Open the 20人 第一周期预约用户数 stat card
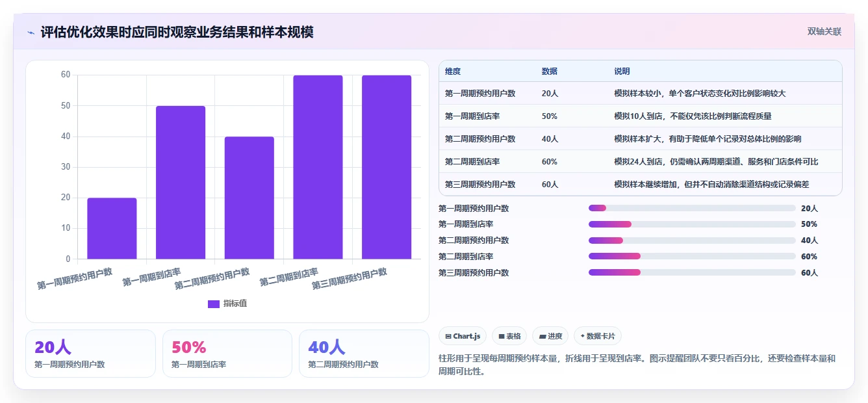Screen dimensions: 868x403 (x=90, y=354)
